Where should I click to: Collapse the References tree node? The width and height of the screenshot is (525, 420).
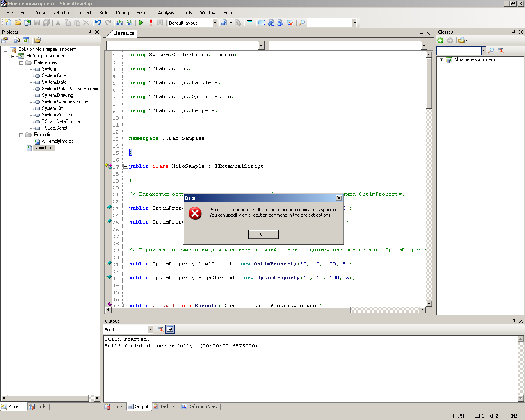21,63
